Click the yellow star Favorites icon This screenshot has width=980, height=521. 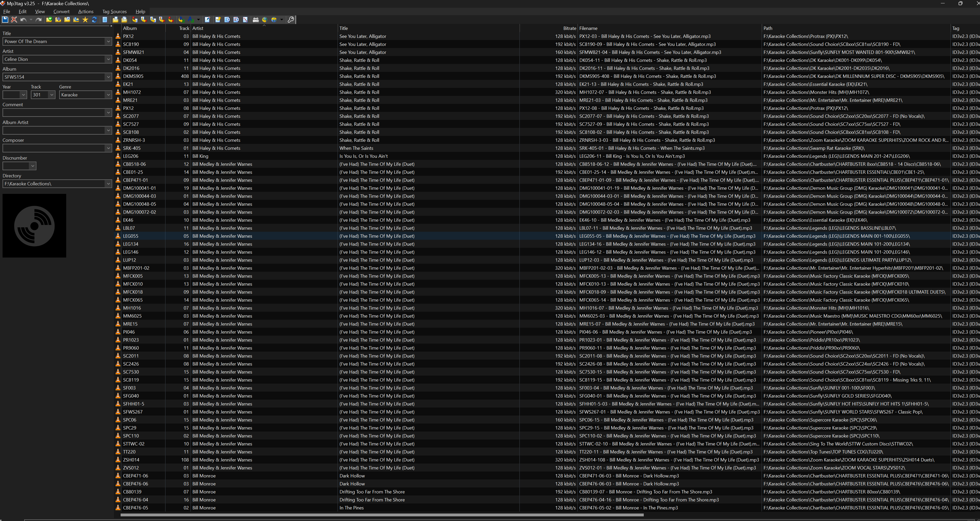pos(85,20)
